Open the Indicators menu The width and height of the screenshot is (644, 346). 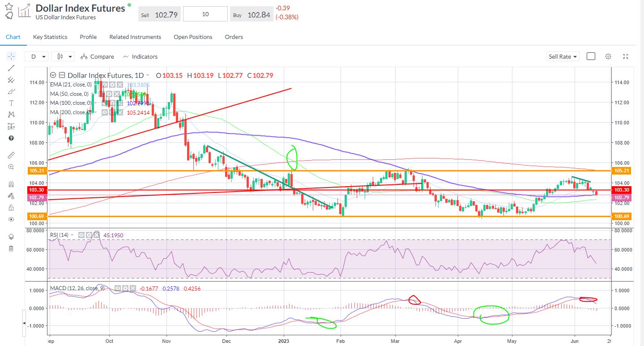point(140,56)
